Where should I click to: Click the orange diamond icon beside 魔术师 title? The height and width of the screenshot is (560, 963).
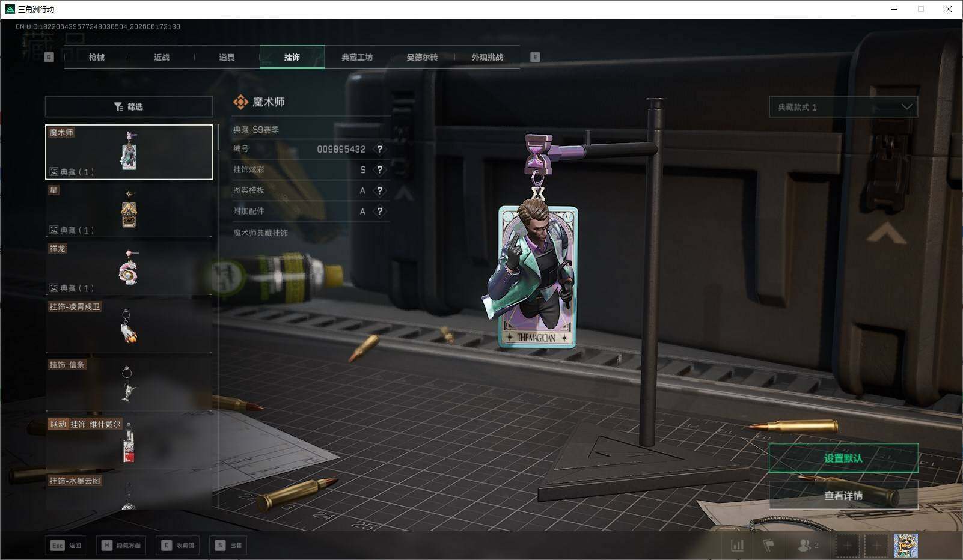[240, 102]
